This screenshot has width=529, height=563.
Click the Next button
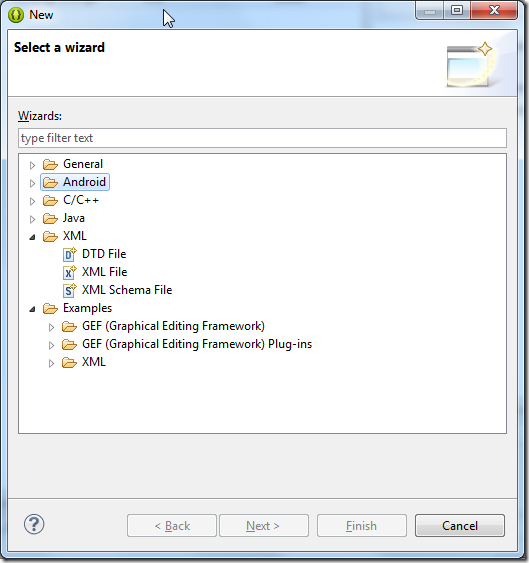[264, 526]
